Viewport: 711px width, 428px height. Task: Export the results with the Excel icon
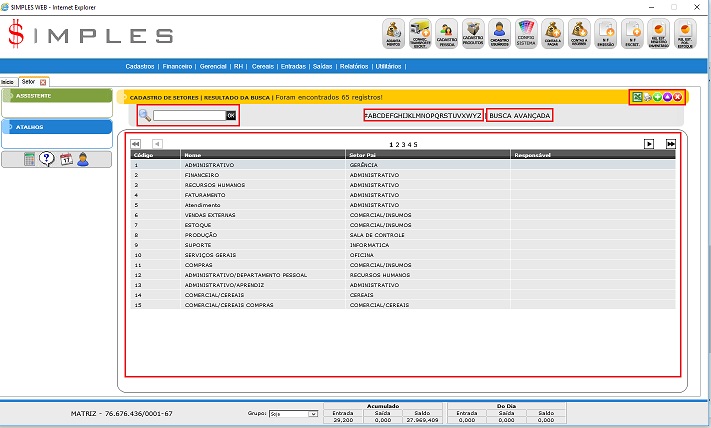point(637,97)
